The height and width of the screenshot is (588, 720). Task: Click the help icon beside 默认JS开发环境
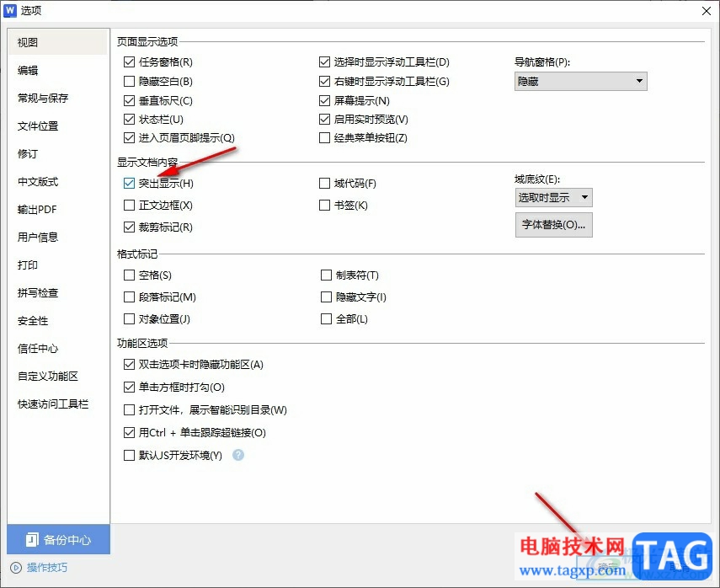tap(237, 455)
